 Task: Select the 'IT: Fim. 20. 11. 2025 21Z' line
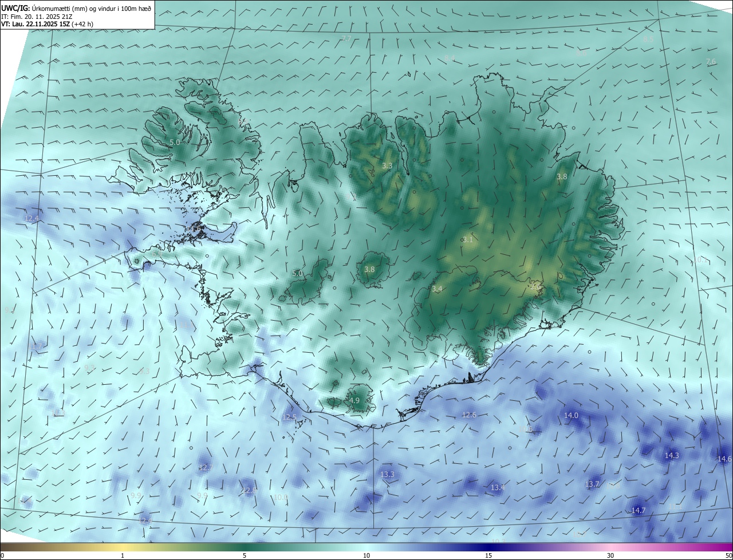(37, 17)
